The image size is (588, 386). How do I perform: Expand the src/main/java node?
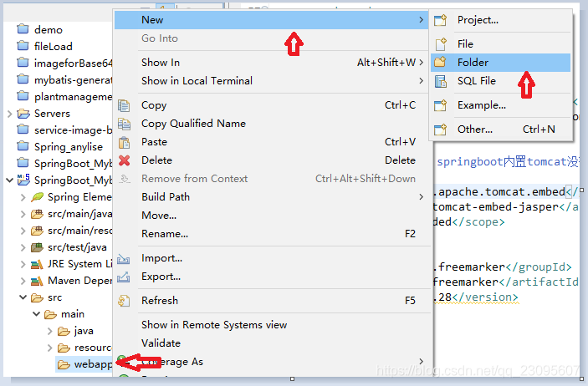click(x=23, y=214)
